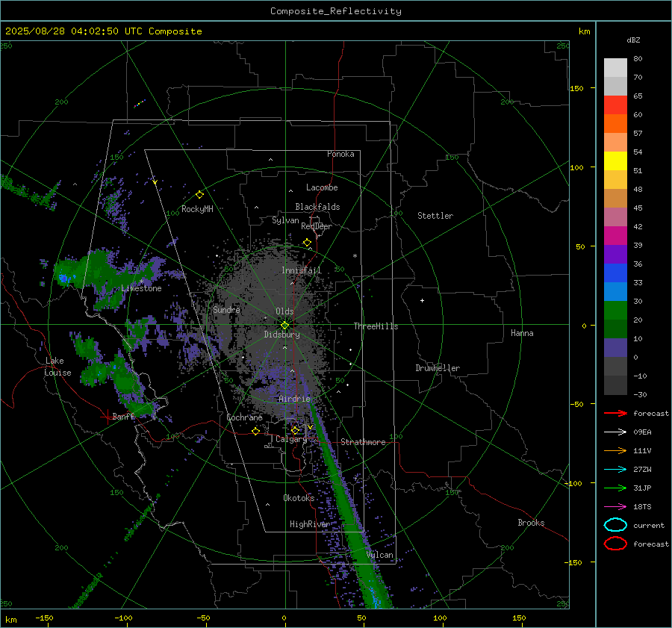Click the Calgary city label
Viewport: 672px width, 628px height.
pos(291,439)
